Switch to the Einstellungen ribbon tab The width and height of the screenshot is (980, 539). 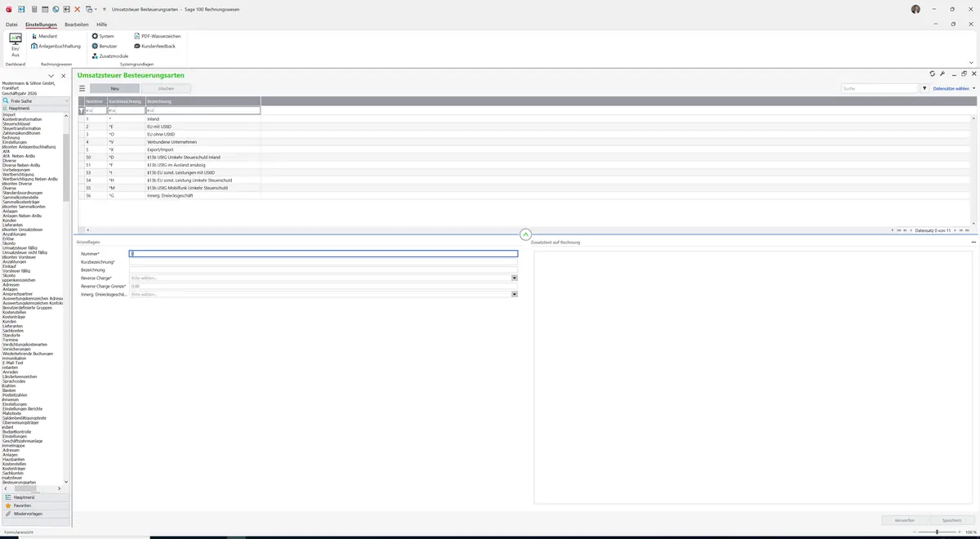pyautogui.click(x=42, y=24)
